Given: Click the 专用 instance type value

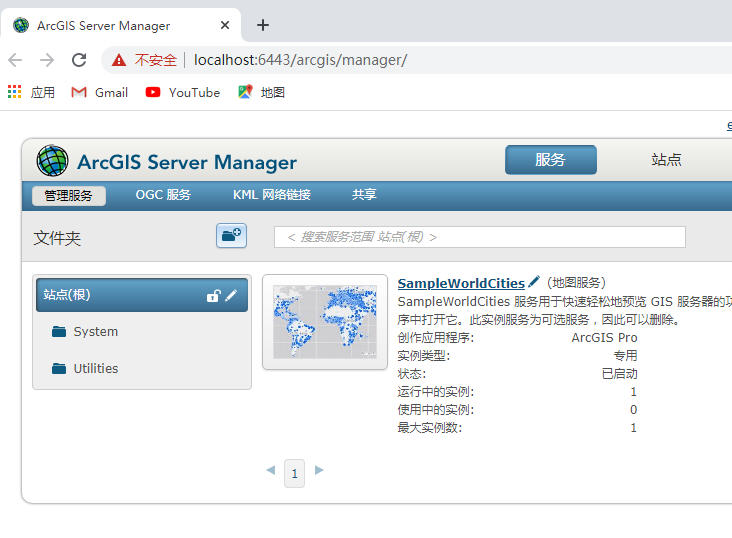Looking at the screenshot, I should click(x=626, y=356).
